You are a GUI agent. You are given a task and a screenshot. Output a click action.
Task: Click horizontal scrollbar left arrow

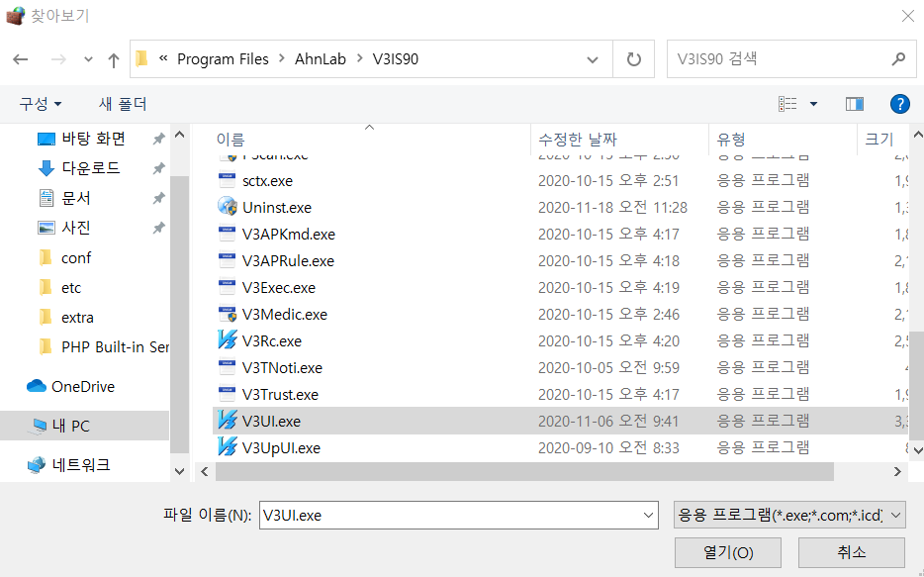[x=205, y=471]
